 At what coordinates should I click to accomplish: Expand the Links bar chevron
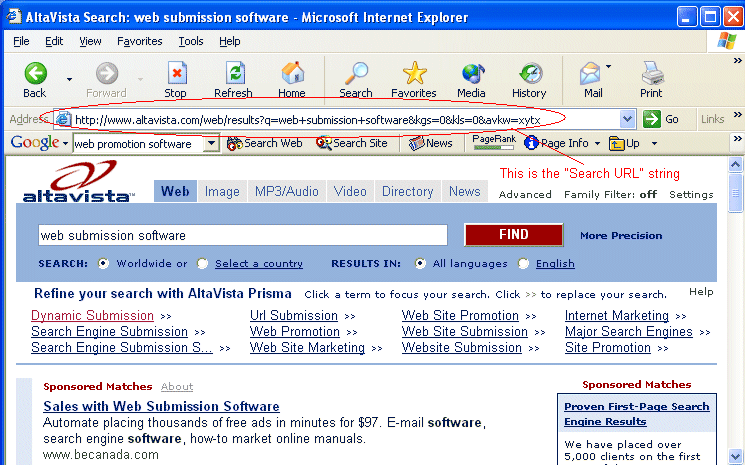pos(737,114)
